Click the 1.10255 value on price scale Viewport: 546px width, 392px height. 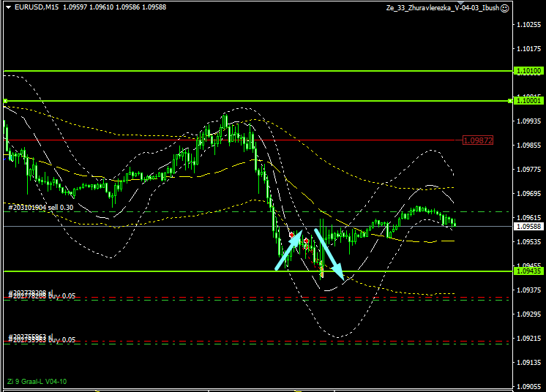coord(528,25)
